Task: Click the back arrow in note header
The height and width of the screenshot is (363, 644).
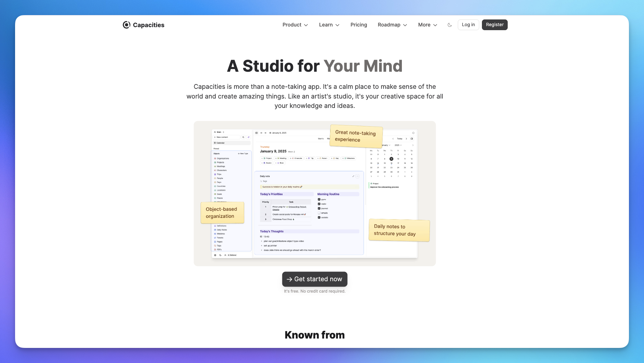Action: 262,133
